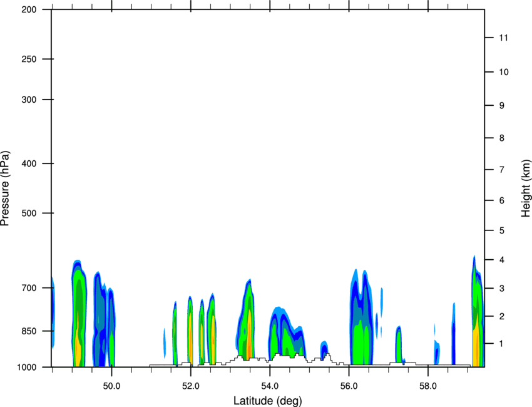
Task: Click the tall plume near latitude 49.2
Action: point(79,313)
